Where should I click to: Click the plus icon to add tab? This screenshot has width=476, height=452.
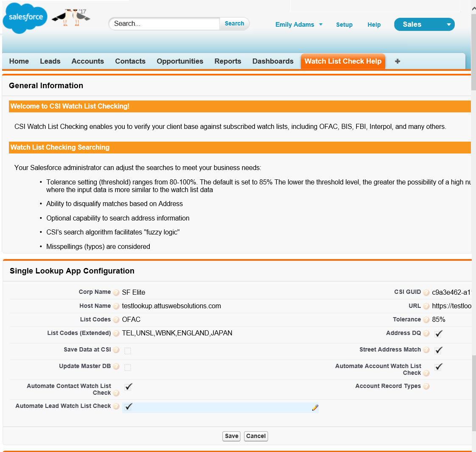pyautogui.click(x=398, y=61)
